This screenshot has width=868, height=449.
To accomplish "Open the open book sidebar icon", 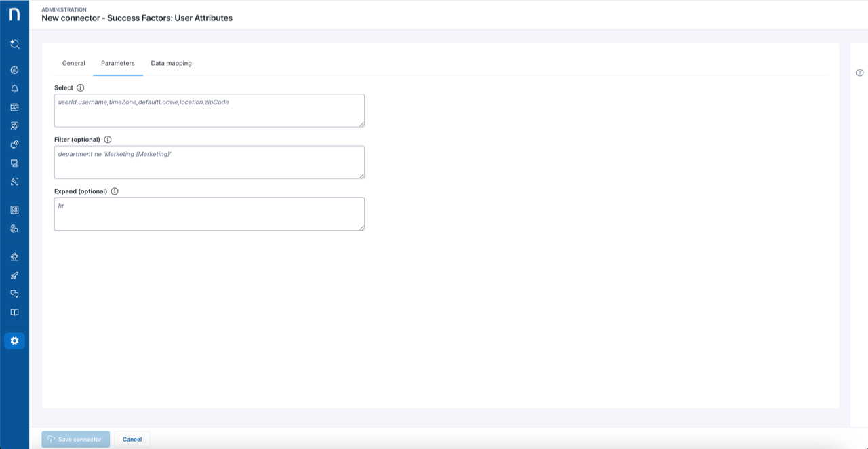I will 14,313.
